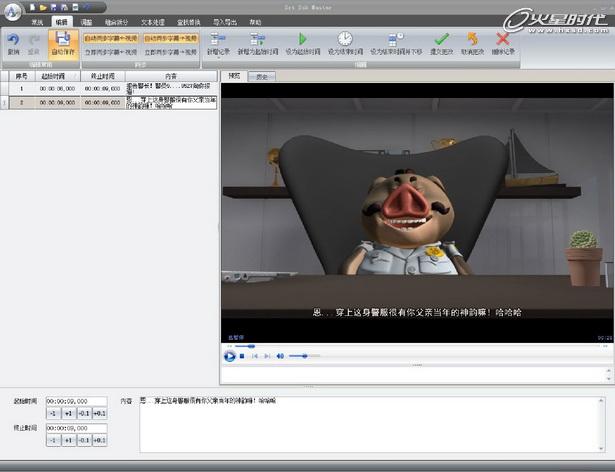Screen dimensions: 615x472
Task: Toggle 自动同步字幕←视频 option
Action: 111,38
